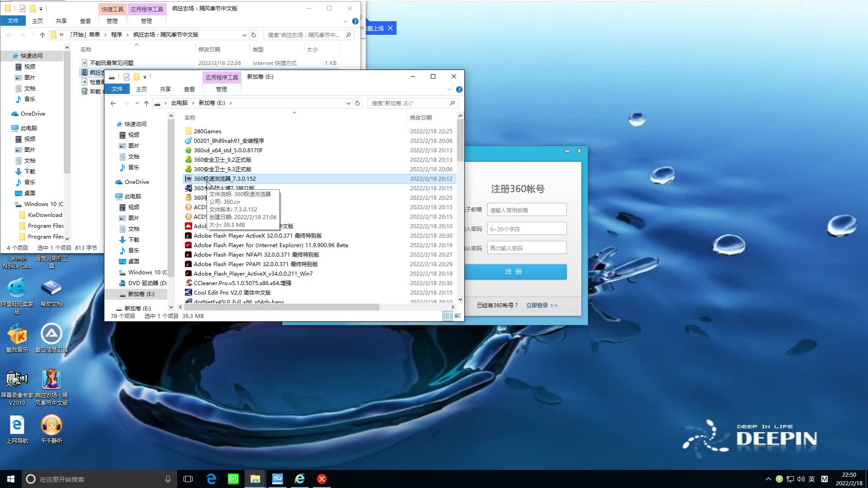Open Internet Explorer from taskbar
Screen dimensions: 868x488
click(299, 479)
